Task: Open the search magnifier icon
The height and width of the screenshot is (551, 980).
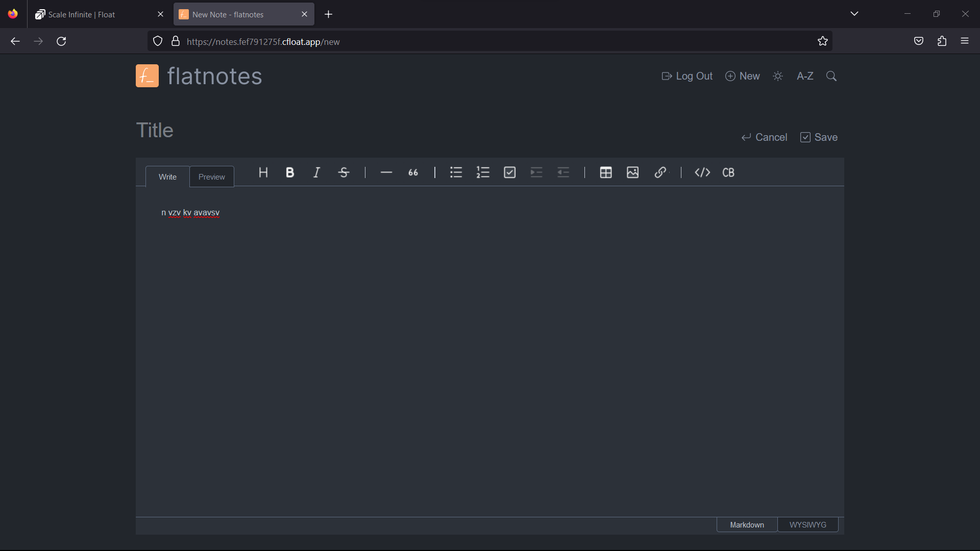Action: click(831, 76)
